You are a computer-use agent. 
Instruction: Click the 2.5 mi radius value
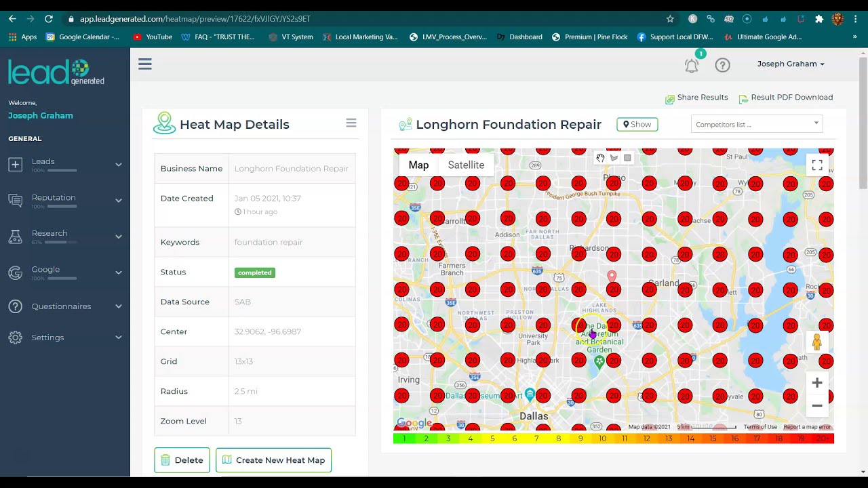[x=246, y=391]
